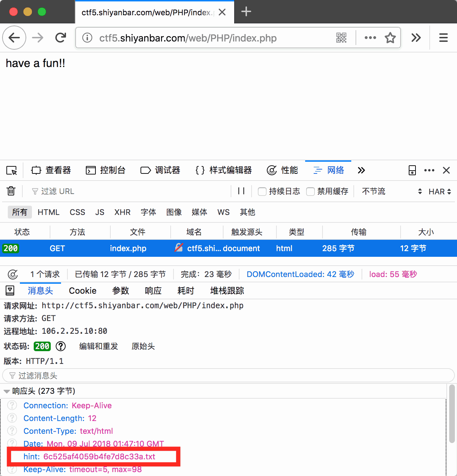Open a new browser tab with plus button

pos(246,12)
